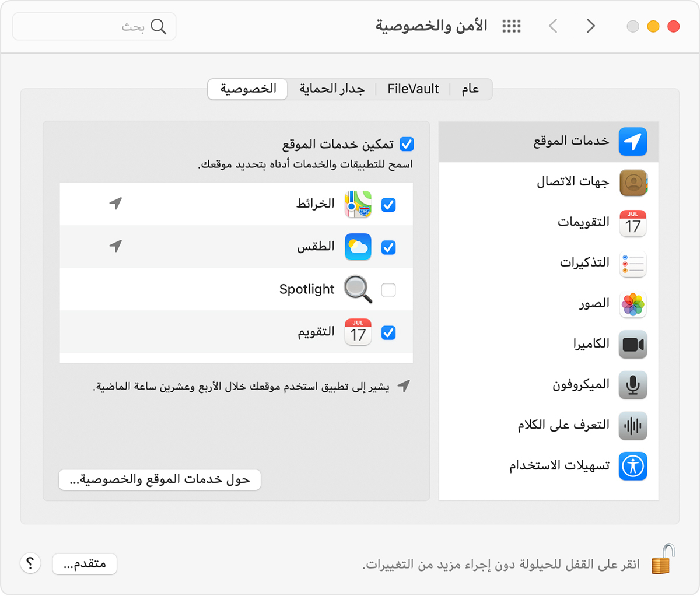Switch to the عام tab
700x596 pixels.
[x=471, y=89]
